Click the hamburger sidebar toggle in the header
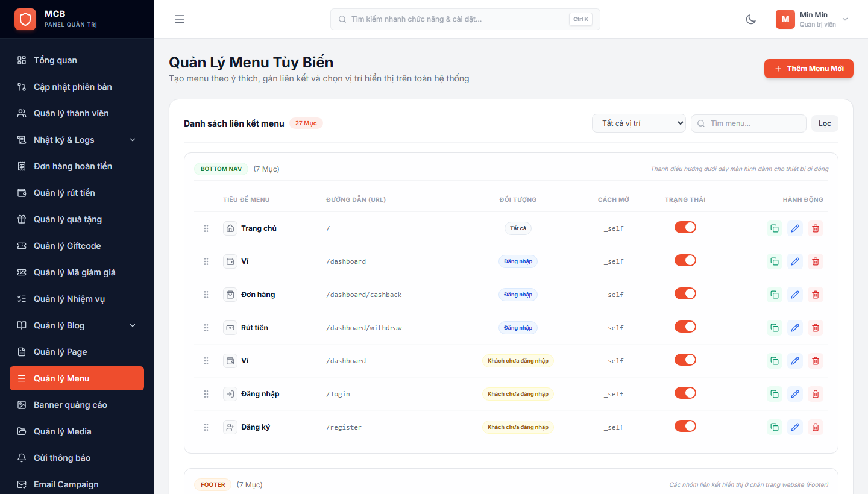This screenshot has height=494, width=868. [x=180, y=19]
